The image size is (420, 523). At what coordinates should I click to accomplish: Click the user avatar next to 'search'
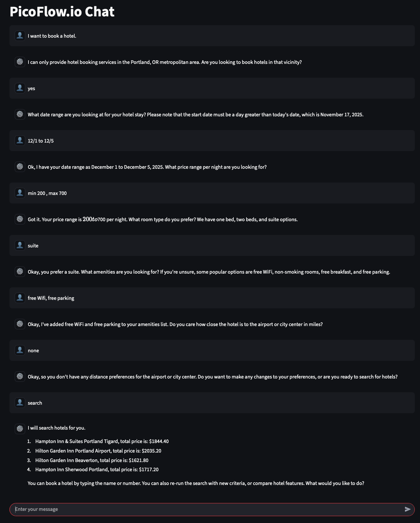20,403
